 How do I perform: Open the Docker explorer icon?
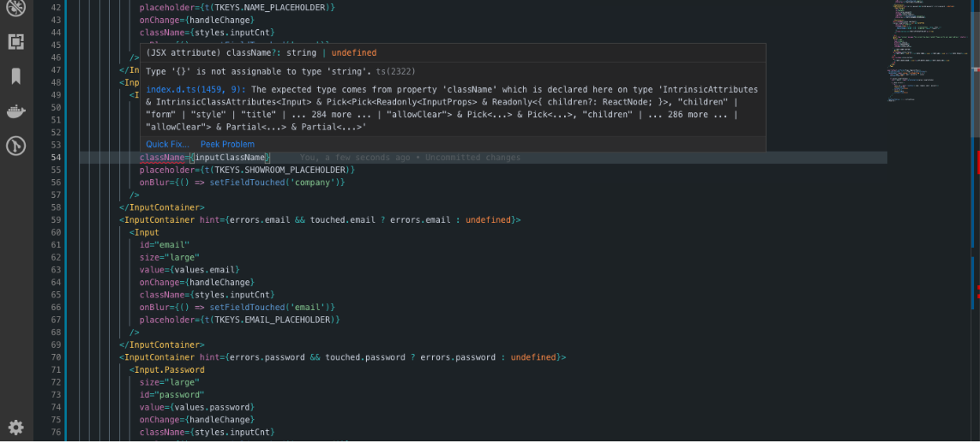tap(15, 111)
